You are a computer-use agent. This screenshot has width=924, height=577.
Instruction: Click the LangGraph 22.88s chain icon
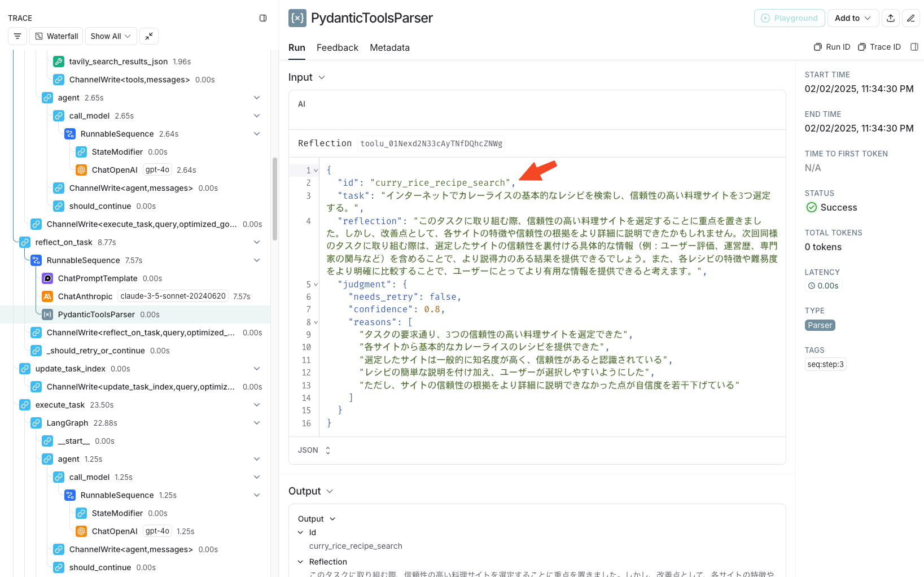pos(36,423)
